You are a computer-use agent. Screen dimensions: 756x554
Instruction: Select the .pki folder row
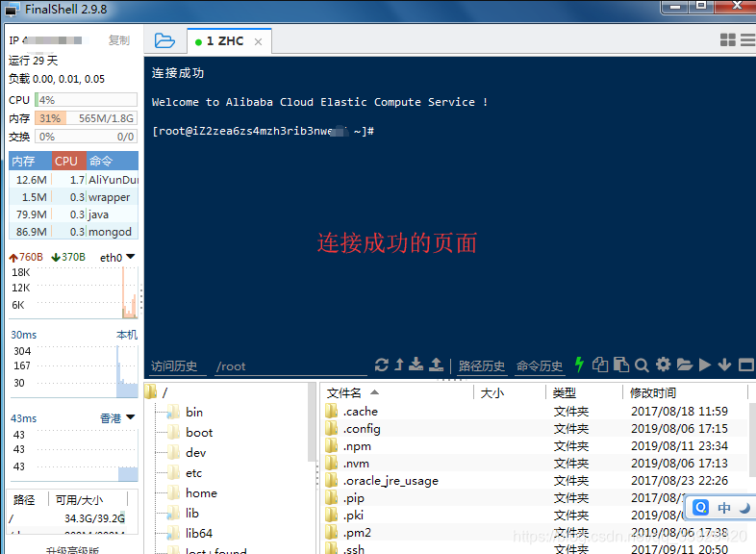[x=535, y=516]
